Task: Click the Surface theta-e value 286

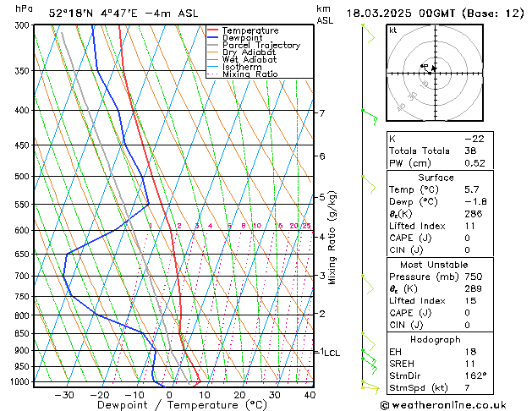Action: (x=474, y=214)
